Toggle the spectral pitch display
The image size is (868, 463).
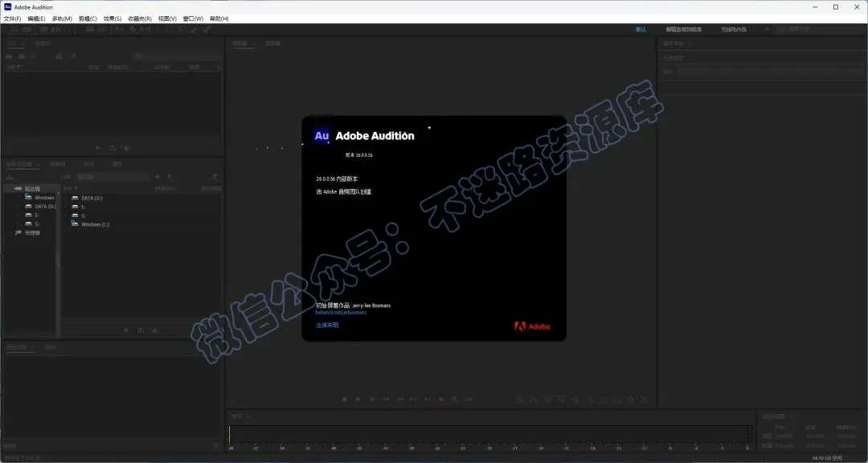pyautogui.click(x=102, y=30)
